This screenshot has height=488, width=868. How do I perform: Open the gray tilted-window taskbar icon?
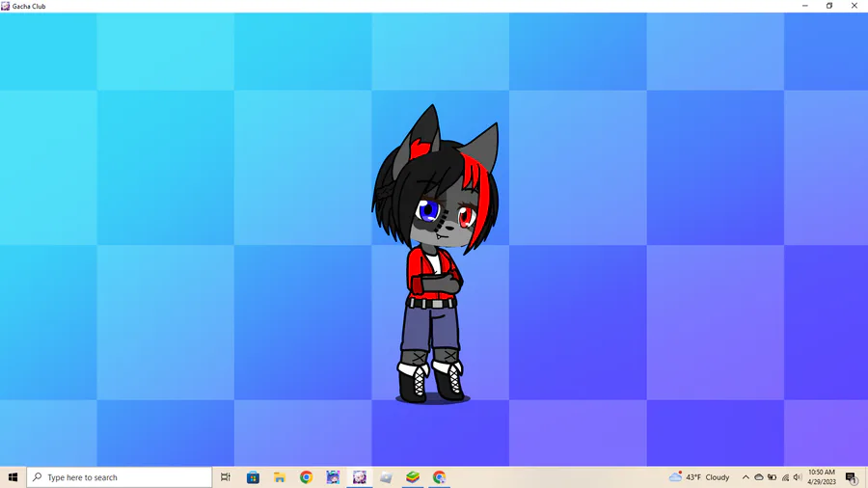pos(386,477)
